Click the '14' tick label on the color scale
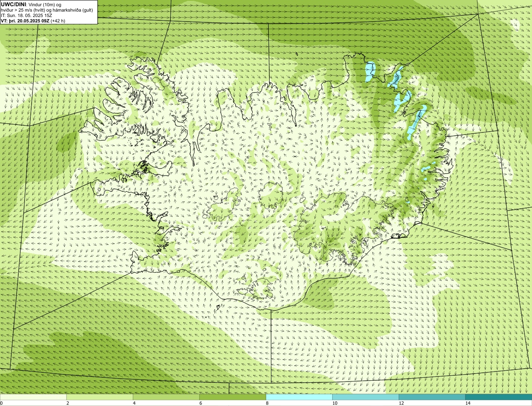532x406 pixels. click(468, 403)
